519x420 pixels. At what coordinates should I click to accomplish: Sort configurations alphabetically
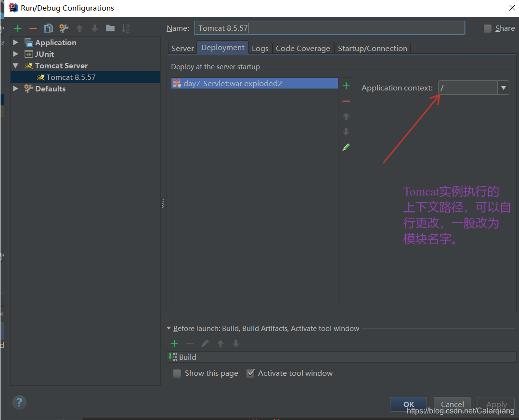point(126,28)
